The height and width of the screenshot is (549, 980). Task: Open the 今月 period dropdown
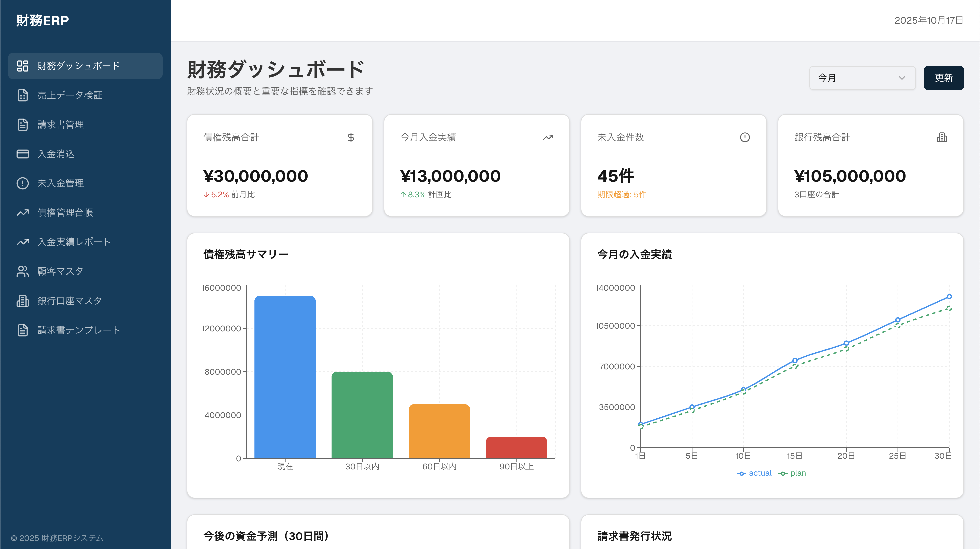pos(862,78)
